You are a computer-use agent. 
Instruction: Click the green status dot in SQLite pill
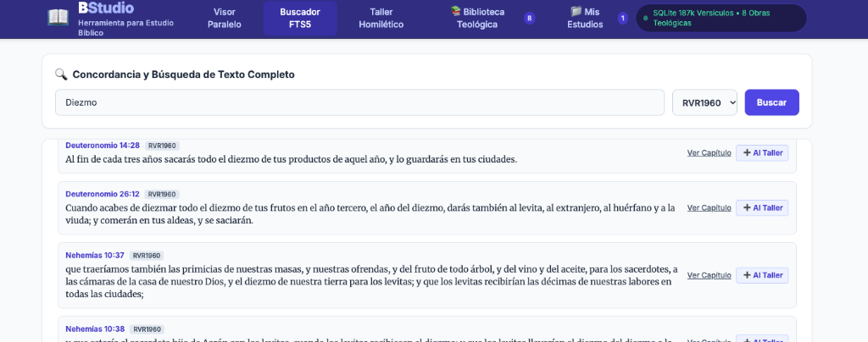[645, 19]
